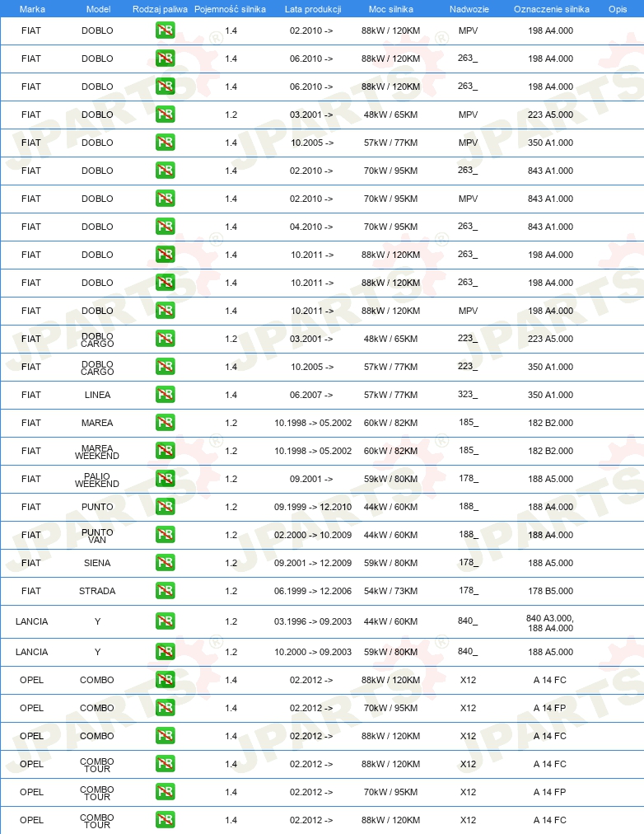Select the LINEA model cell
Image resolution: width=644 pixels, height=834 pixels.
[97, 395]
